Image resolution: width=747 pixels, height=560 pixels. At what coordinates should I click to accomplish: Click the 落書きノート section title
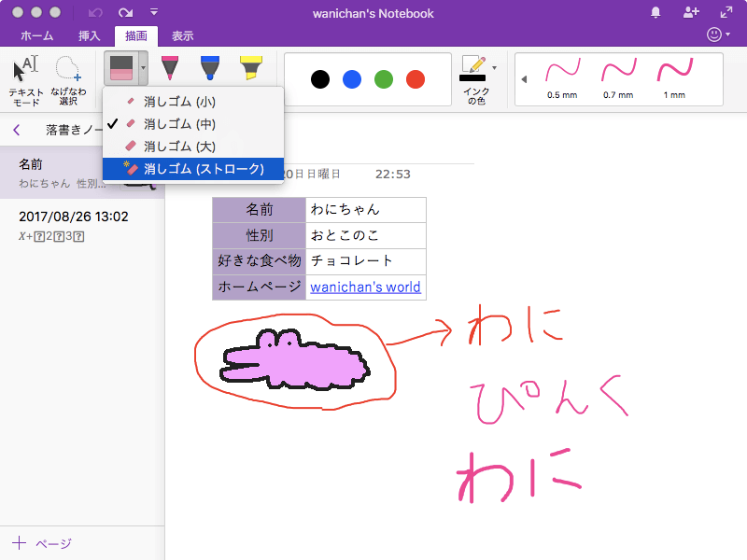pyautogui.click(x=74, y=130)
